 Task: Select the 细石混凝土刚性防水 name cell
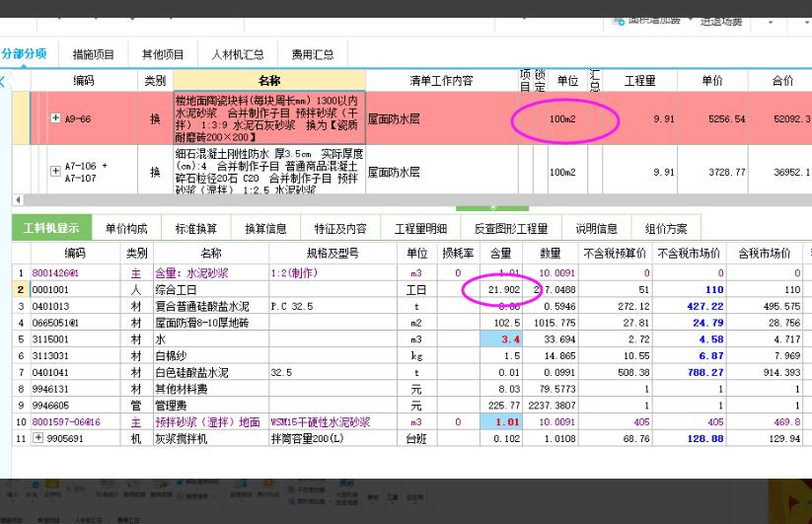(269, 171)
